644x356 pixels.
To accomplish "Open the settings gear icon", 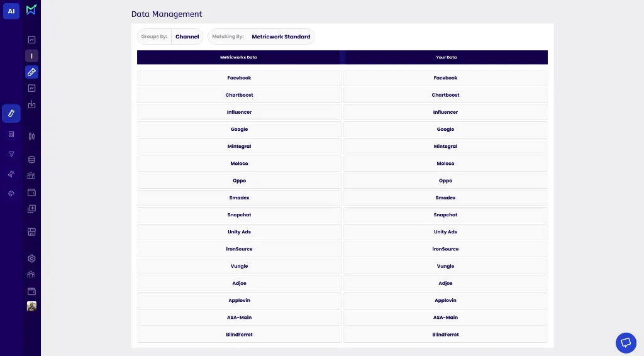I will click(x=31, y=259).
